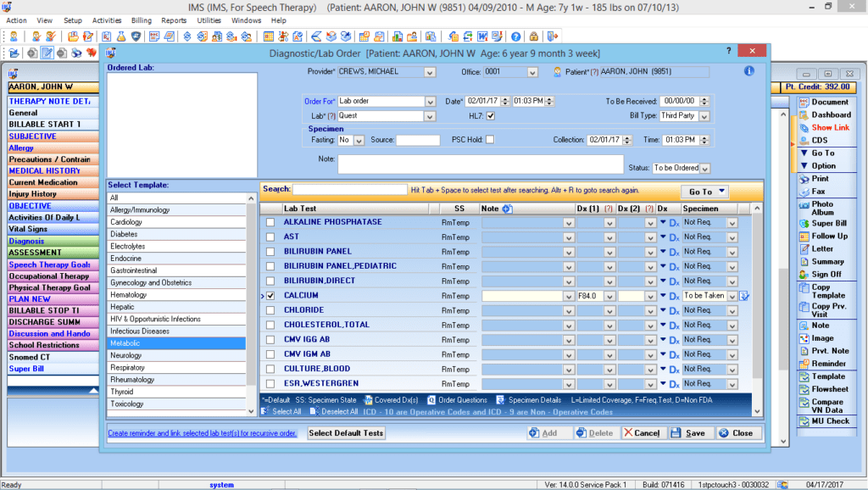Viewport: 868px width, 490px height.
Task: Open the Billing menu
Action: 140,19
